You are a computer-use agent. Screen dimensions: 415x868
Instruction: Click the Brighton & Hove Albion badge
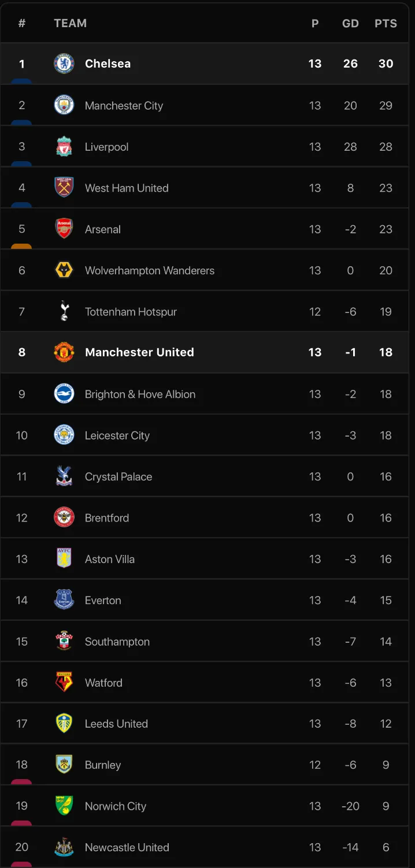click(64, 394)
